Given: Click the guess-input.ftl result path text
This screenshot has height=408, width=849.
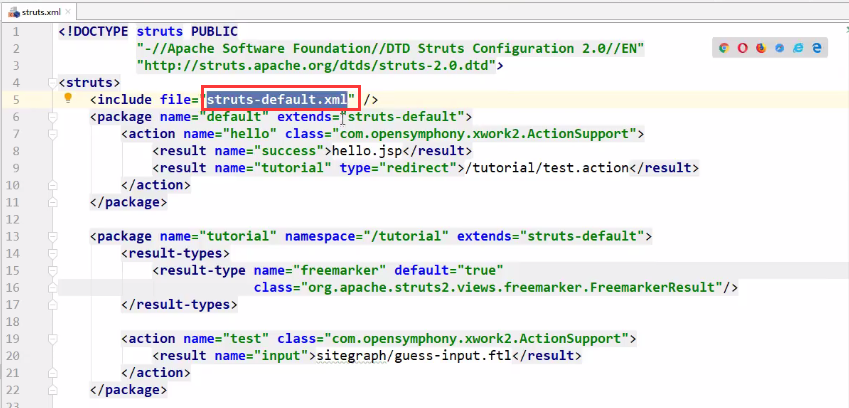Looking at the screenshot, I should [x=449, y=356].
